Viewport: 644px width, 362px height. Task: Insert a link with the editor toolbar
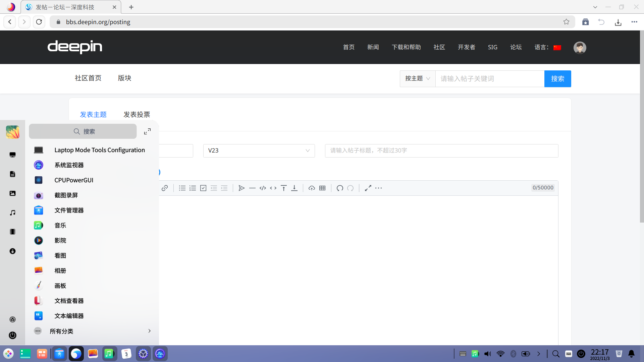(164, 188)
